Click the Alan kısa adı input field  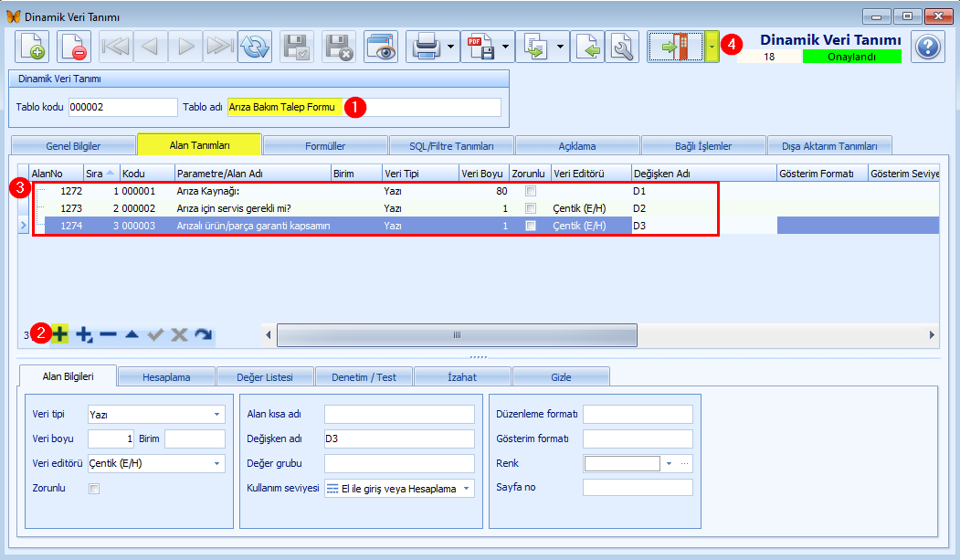399,414
